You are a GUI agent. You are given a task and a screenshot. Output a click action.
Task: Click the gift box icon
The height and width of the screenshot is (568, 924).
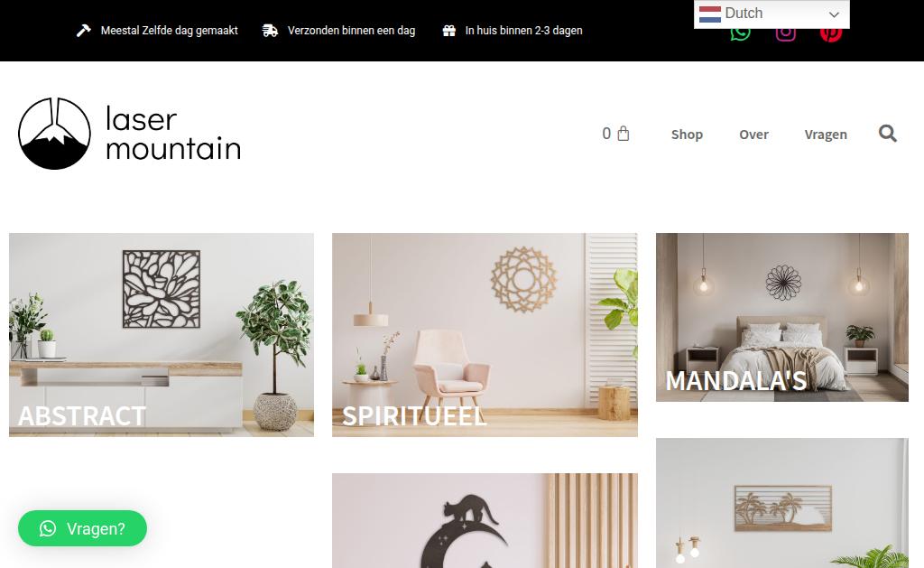coord(449,31)
